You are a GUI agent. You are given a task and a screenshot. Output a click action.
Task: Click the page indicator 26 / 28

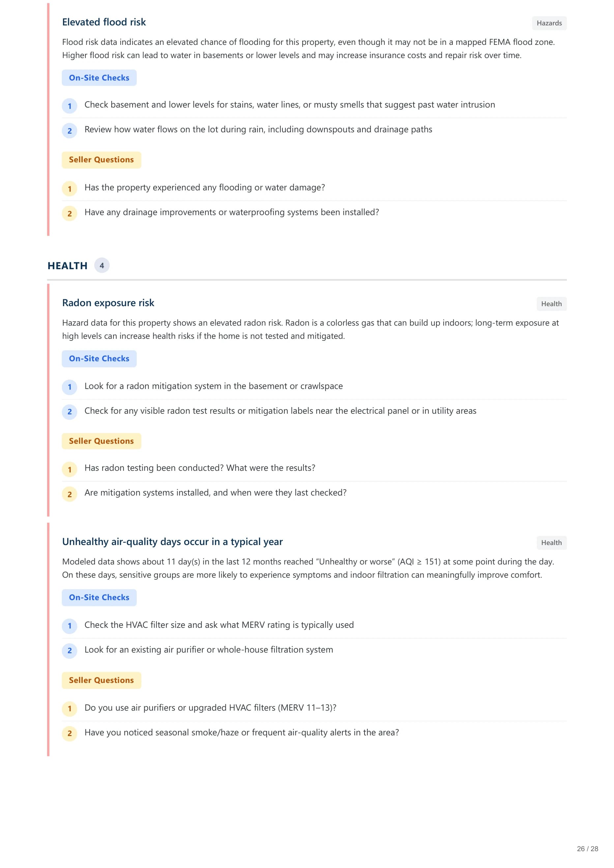pos(587,849)
